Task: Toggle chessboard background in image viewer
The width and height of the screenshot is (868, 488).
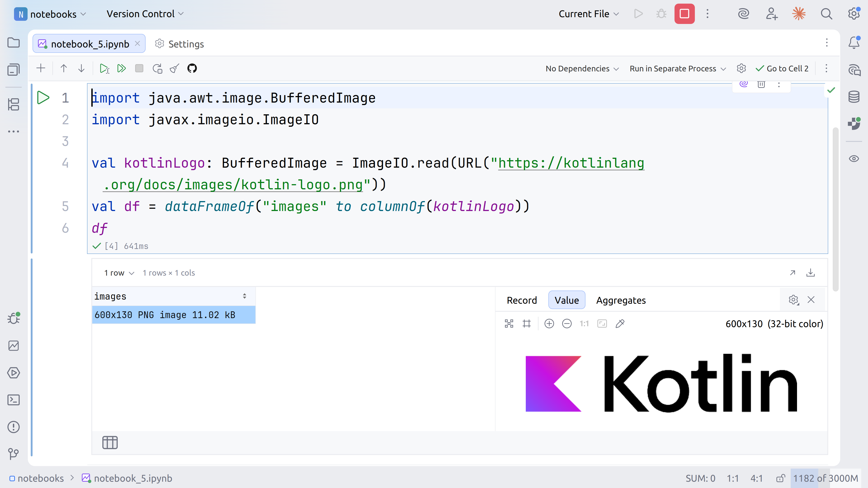Action: (x=509, y=324)
